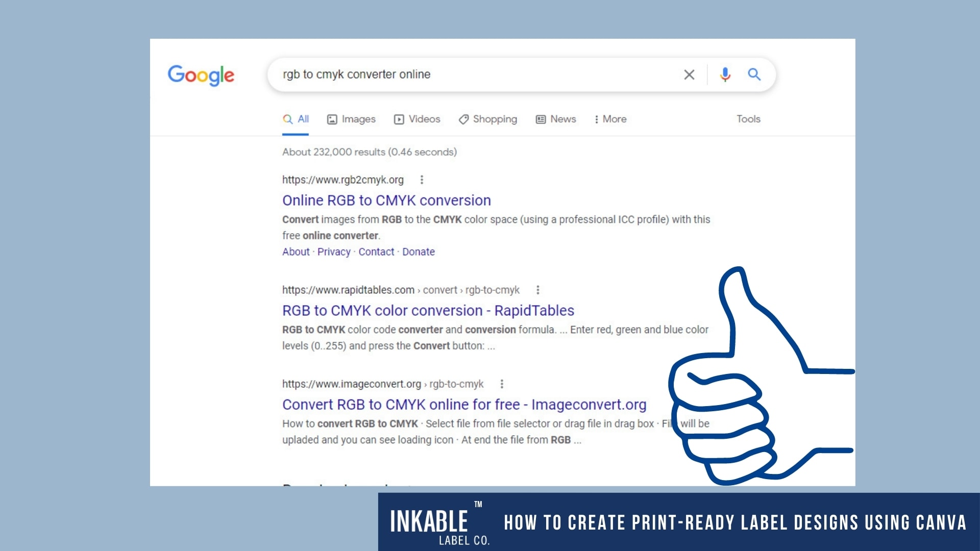Open the Tools options
980x551 pixels.
(748, 119)
